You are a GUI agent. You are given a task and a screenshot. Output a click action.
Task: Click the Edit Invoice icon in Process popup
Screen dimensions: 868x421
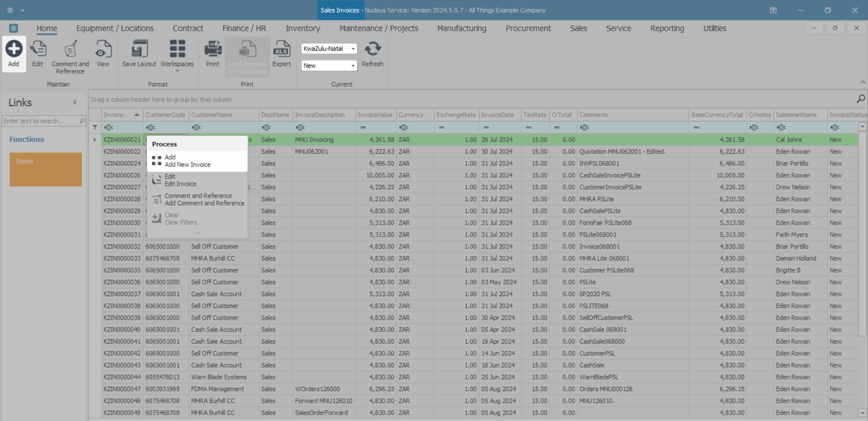(x=157, y=180)
